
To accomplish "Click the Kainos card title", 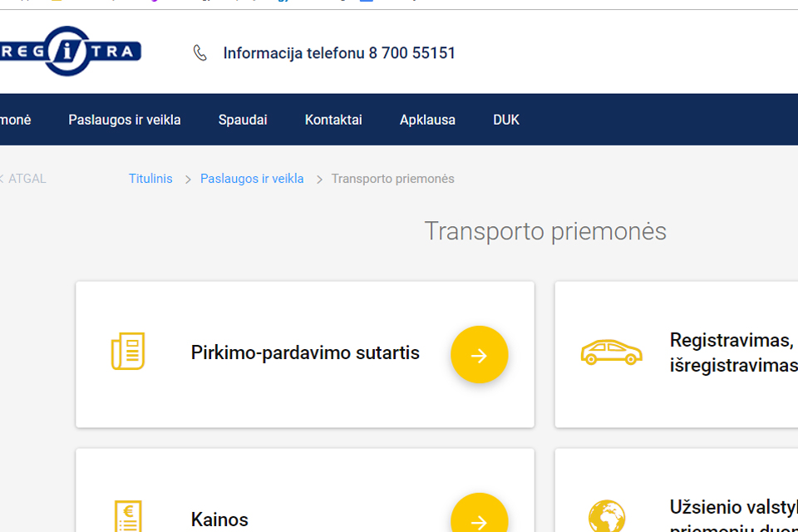I will [x=219, y=520].
